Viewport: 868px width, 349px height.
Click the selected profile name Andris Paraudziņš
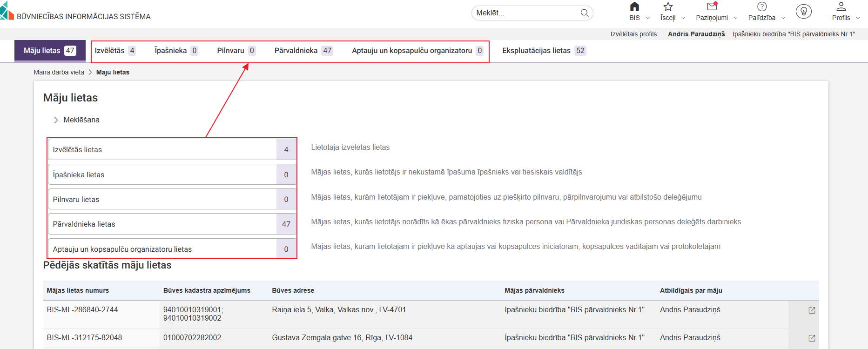point(696,34)
